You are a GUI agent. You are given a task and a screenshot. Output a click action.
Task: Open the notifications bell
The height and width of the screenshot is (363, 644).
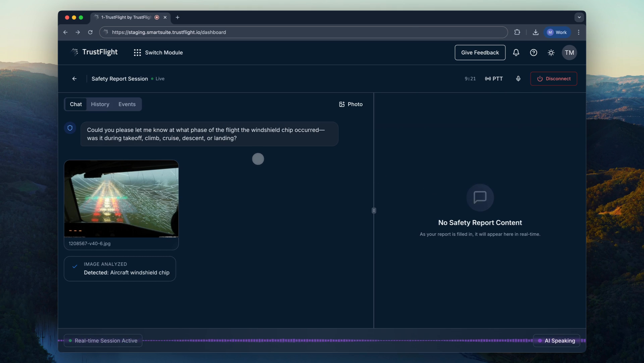tap(516, 52)
